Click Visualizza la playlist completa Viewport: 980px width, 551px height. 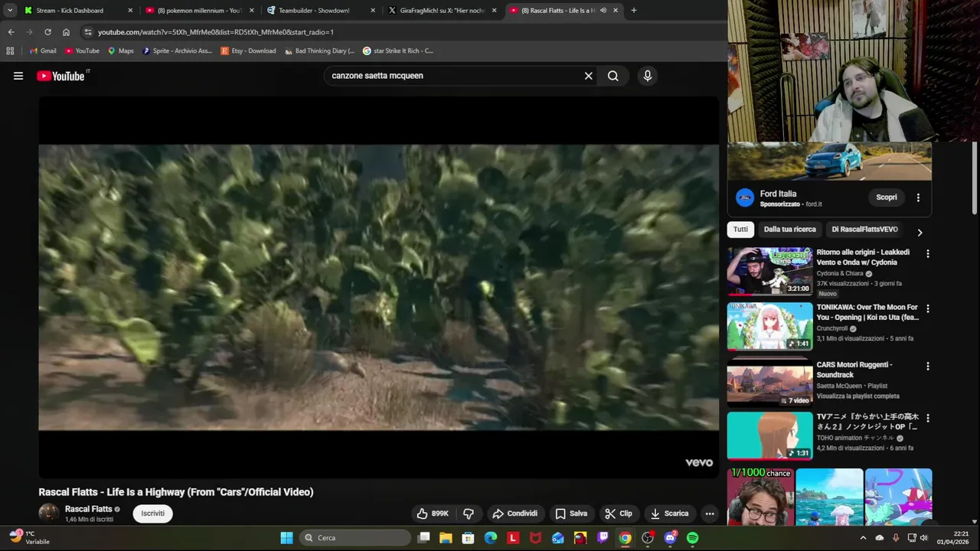click(x=857, y=396)
